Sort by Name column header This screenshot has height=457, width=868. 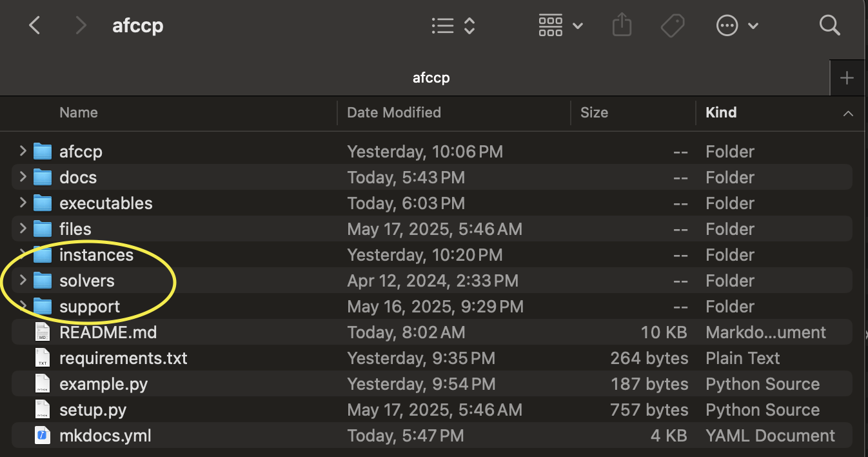(x=79, y=112)
